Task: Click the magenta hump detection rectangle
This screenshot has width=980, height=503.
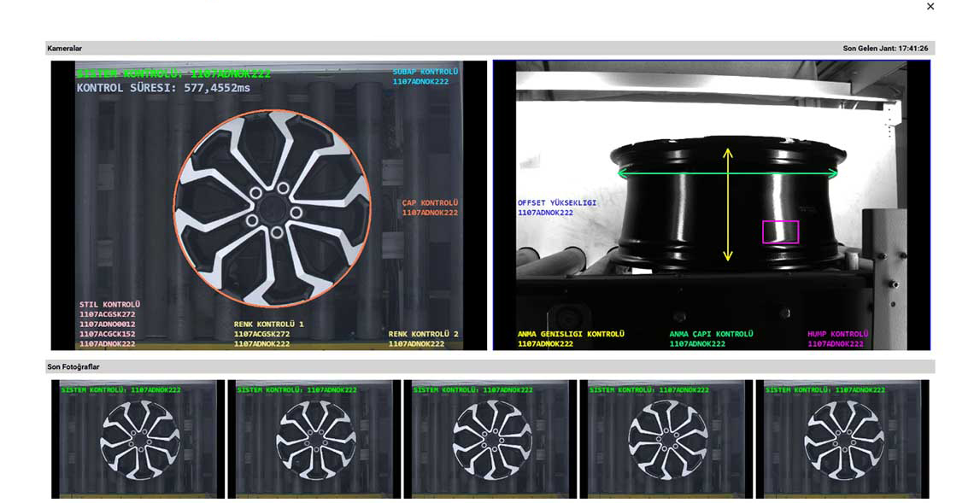Action: pos(780,231)
